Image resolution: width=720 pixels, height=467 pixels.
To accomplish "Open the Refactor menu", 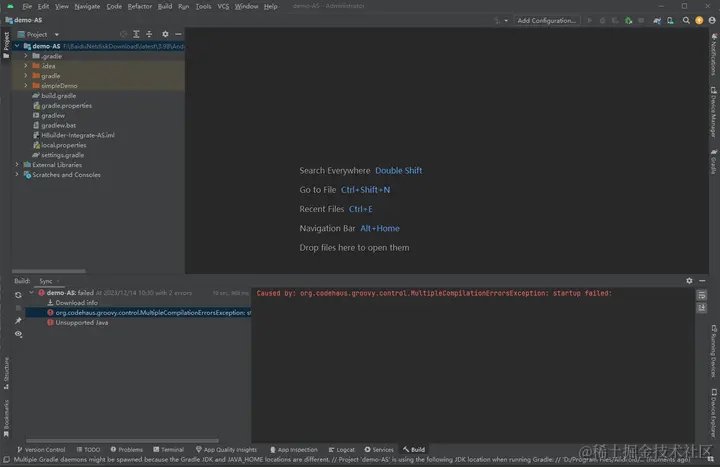I will coord(140,6).
